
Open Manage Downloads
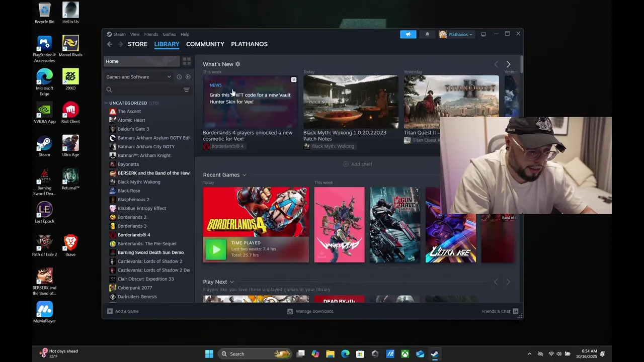coord(310,311)
